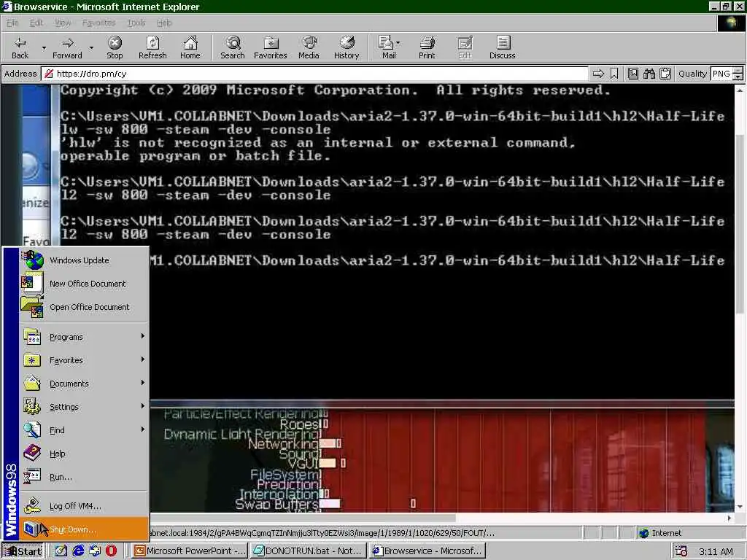The height and width of the screenshot is (560, 747).
Task: Open the Mail dropdown arrow
Action: point(398,43)
